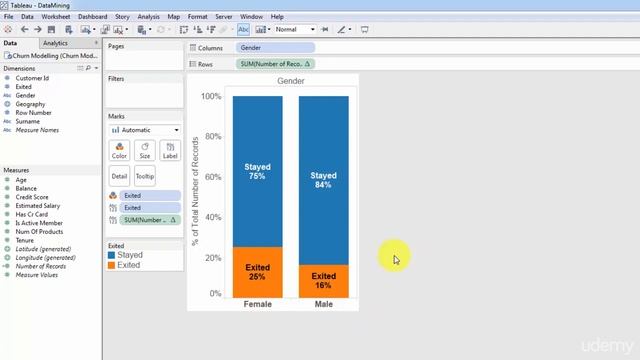Select the Number of Records measure

40,266
